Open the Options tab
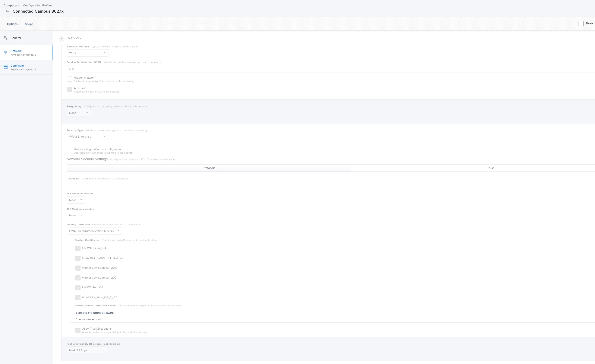The width and height of the screenshot is (595, 364). pyautogui.click(x=12, y=24)
